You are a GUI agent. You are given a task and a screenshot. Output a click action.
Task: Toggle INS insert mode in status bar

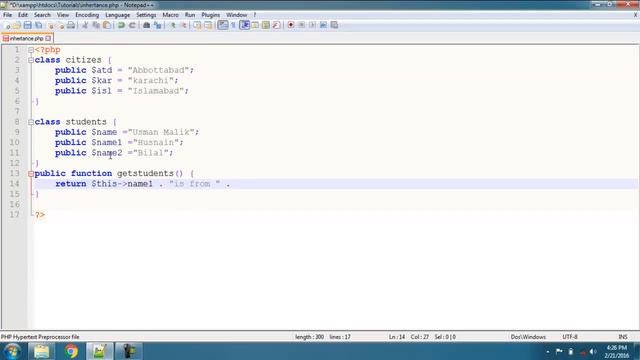coord(623,337)
